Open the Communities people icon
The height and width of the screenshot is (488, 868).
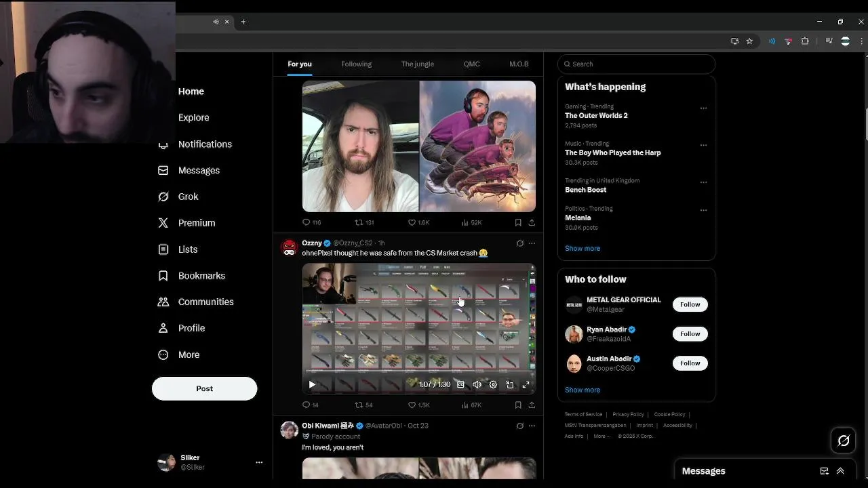point(163,302)
